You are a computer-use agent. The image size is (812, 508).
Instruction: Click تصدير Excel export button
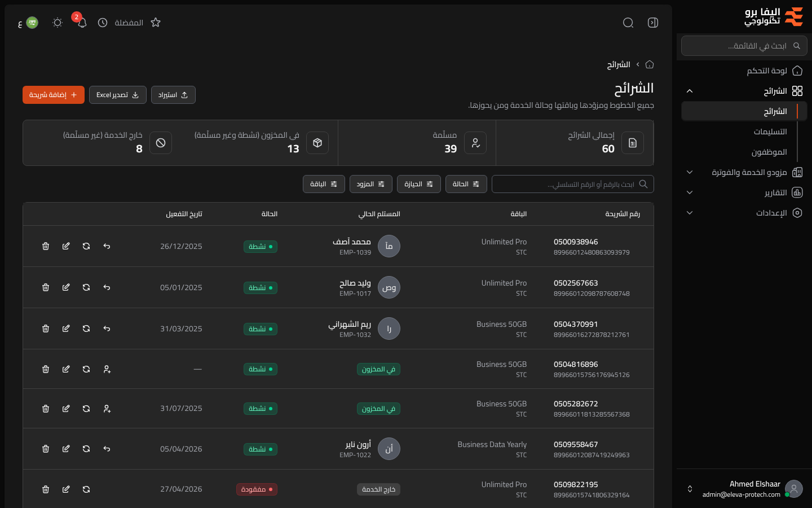pyautogui.click(x=118, y=95)
